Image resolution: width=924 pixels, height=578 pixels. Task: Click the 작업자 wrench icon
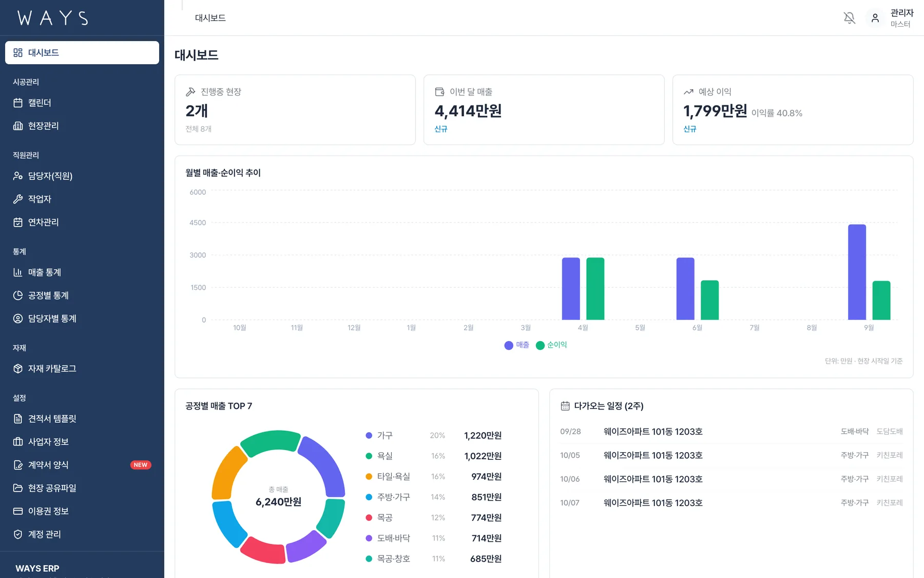pyautogui.click(x=18, y=199)
